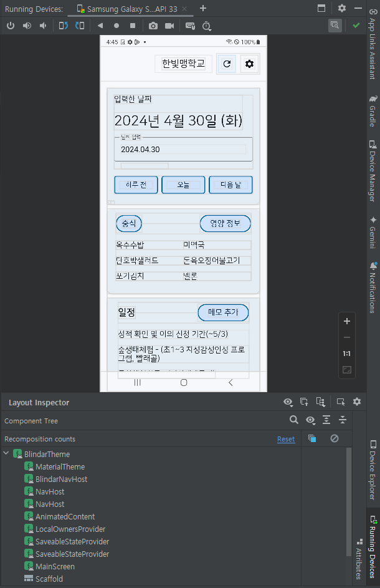Image resolution: width=380 pixels, height=588 pixels.
Task: Open the Notifications tool window
Action: tap(373, 287)
